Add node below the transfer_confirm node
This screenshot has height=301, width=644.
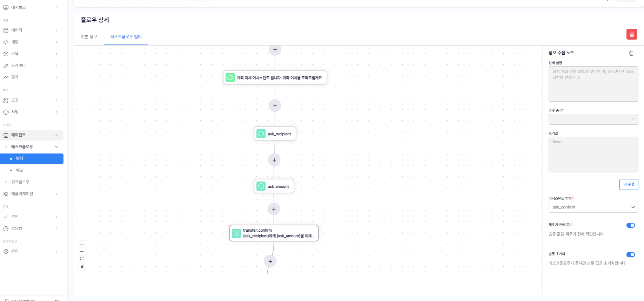(x=270, y=261)
